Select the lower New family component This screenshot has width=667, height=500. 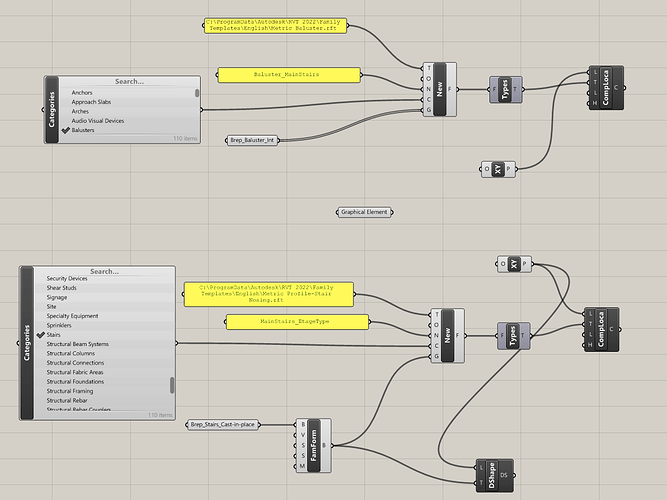(x=448, y=336)
